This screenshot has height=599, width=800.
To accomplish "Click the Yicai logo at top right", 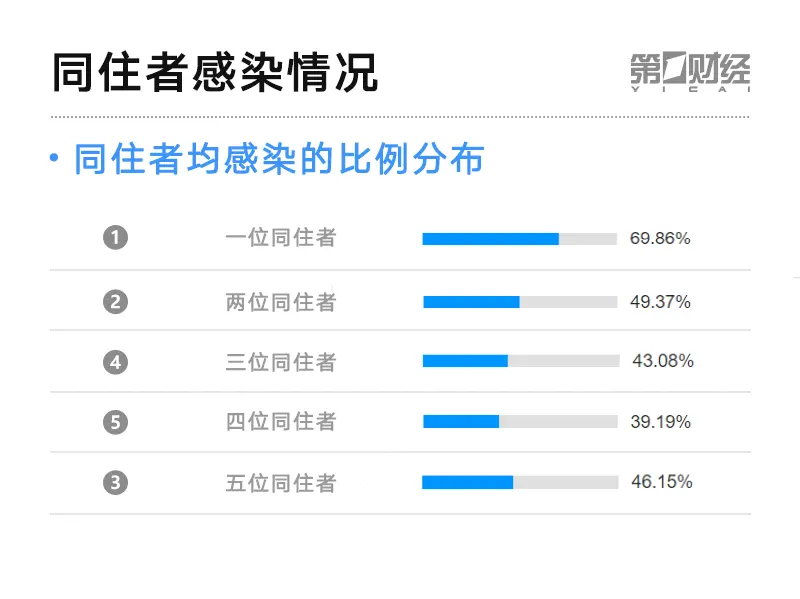I will click(x=689, y=70).
